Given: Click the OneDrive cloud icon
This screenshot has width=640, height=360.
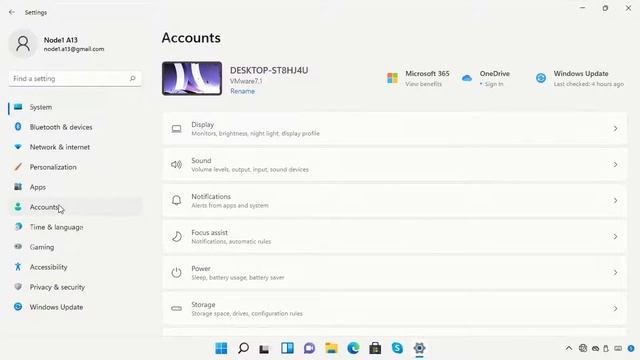Looking at the screenshot, I should [467, 78].
